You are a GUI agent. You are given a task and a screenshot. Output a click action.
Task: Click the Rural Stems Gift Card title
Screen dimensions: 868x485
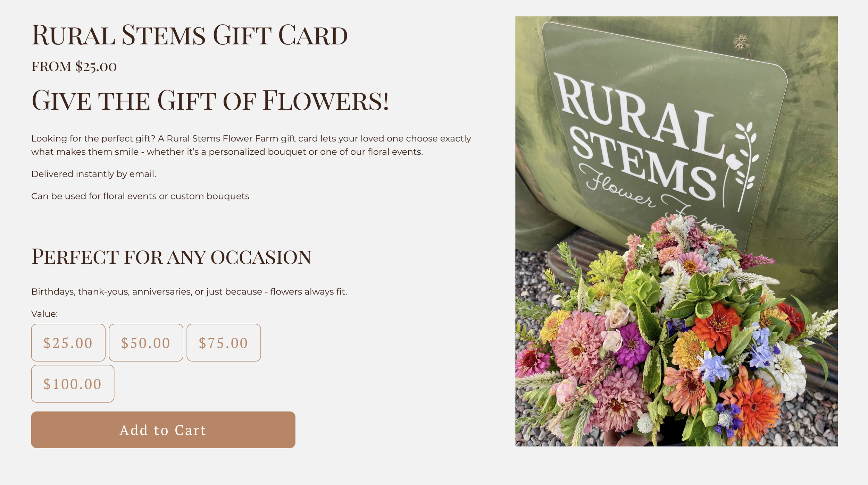click(190, 35)
